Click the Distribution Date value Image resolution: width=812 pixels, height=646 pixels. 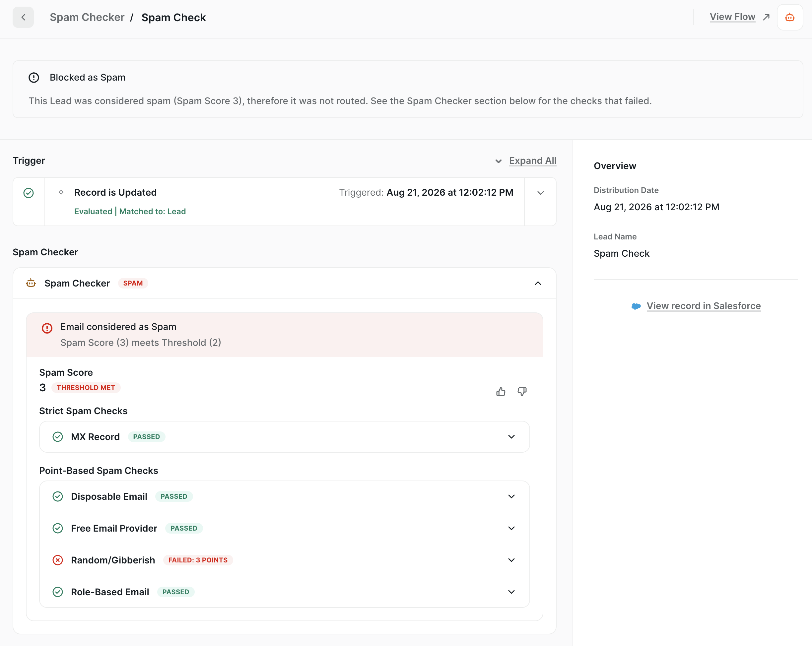tap(656, 207)
